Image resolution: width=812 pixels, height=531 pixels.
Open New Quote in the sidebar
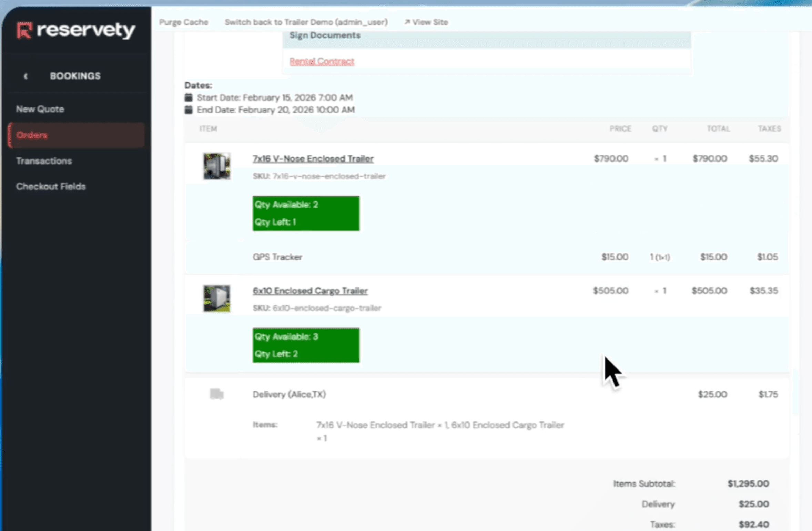click(40, 109)
